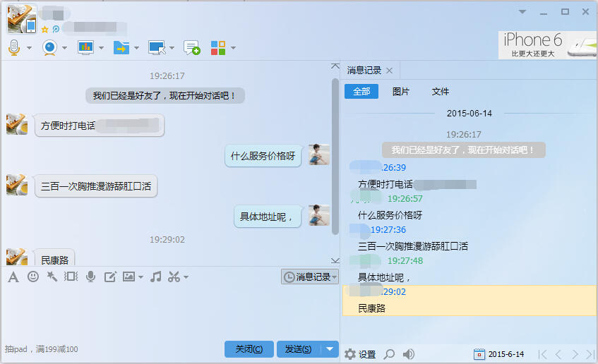The image size is (598, 364).
Task: Switch to the 图片 filter tab
Action: coord(401,92)
